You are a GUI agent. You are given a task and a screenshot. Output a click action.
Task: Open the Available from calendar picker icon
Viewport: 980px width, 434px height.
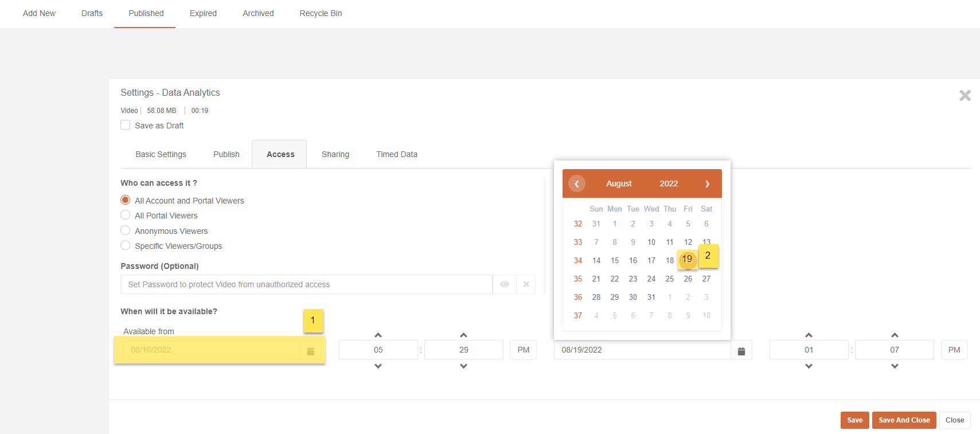(x=310, y=351)
